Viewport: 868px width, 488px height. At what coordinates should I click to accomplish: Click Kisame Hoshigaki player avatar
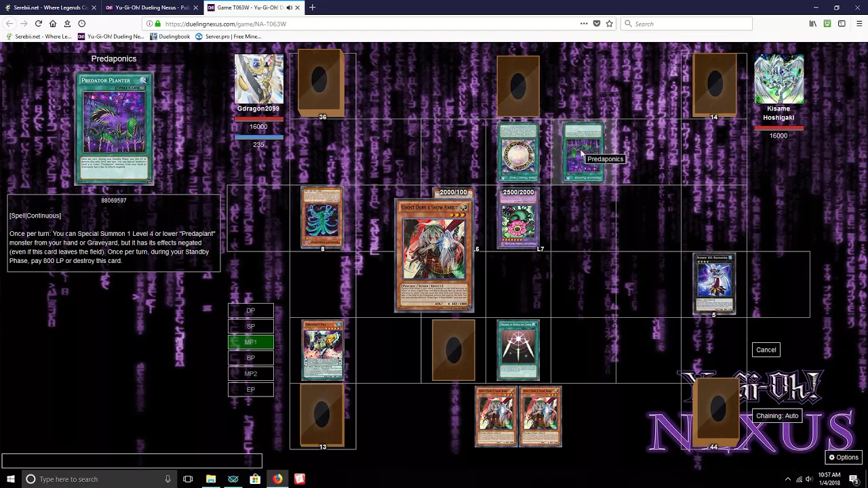tap(778, 79)
